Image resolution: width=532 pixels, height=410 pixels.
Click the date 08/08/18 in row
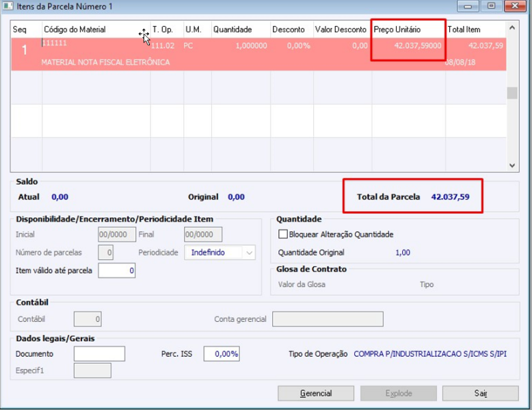pos(460,62)
